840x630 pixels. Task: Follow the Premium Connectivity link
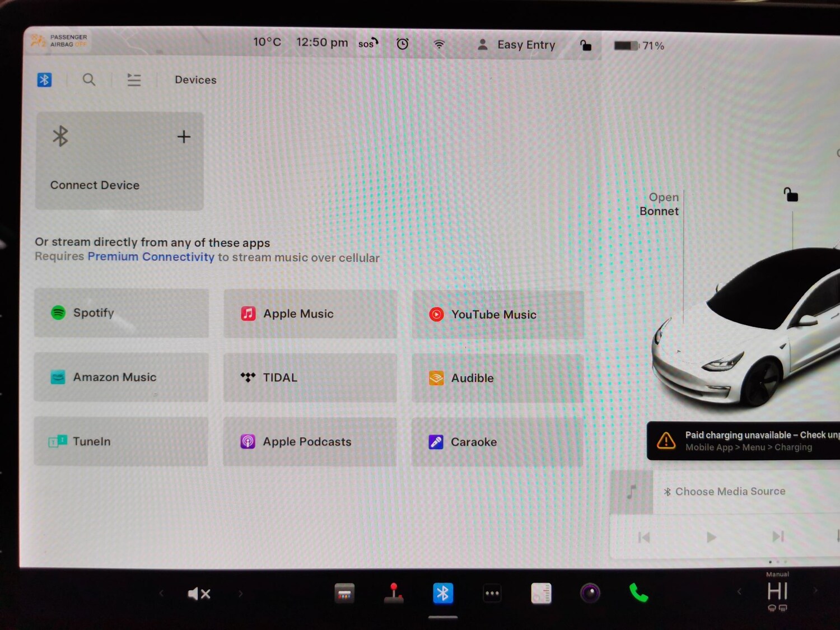pyautogui.click(x=151, y=257)
